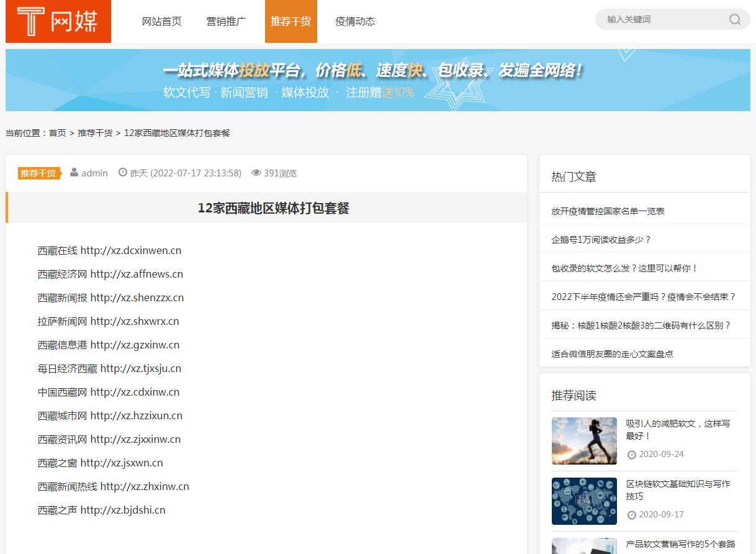Click the T网媒 site logo
Viewport: 756px width, 554px height.
click(58, 21)
